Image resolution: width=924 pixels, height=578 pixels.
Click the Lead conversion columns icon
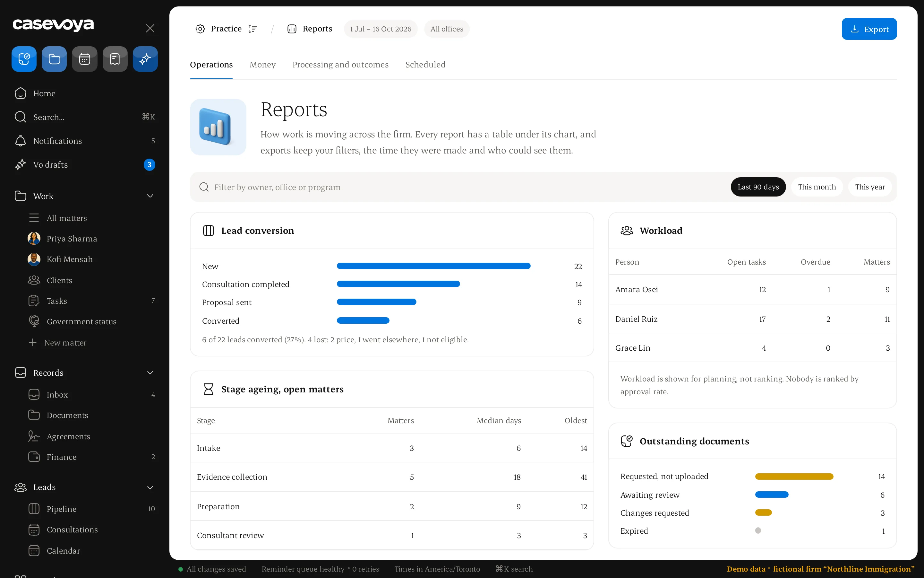coord(209,231)
